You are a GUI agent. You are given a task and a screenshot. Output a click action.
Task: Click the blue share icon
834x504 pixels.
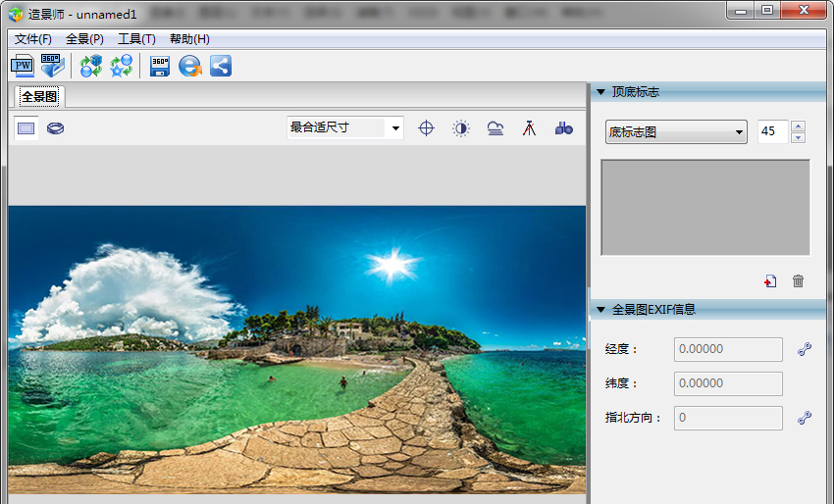click(x=221, y=66)
